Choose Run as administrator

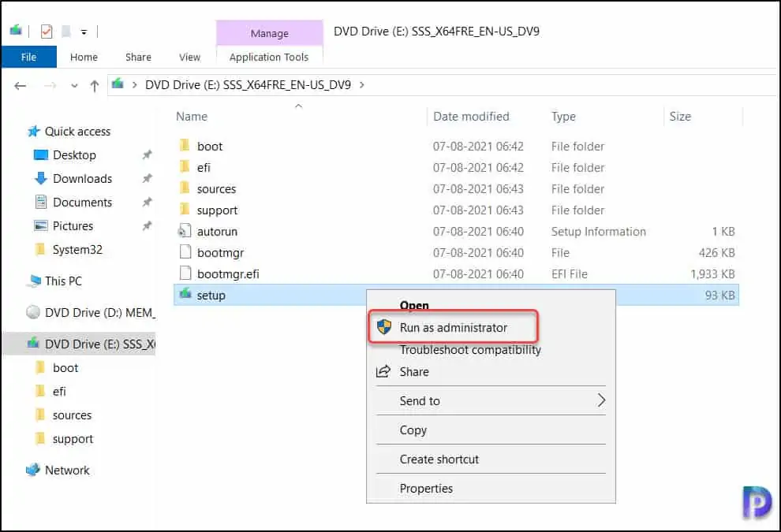tap(454, 327)
